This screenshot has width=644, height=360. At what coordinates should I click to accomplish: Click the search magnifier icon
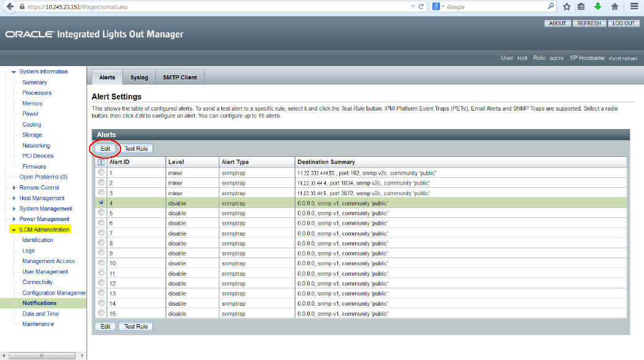pyautogui.click(x=550, y=7)
